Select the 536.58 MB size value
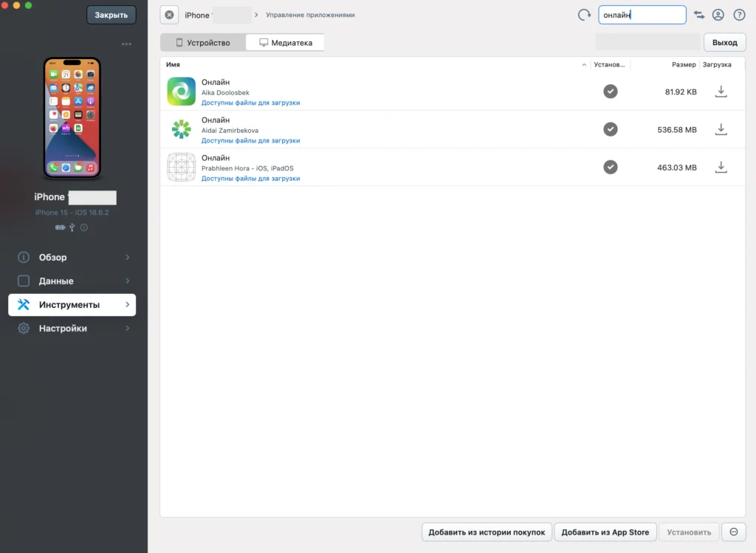 pyautogui.click(x=676, y=130)
